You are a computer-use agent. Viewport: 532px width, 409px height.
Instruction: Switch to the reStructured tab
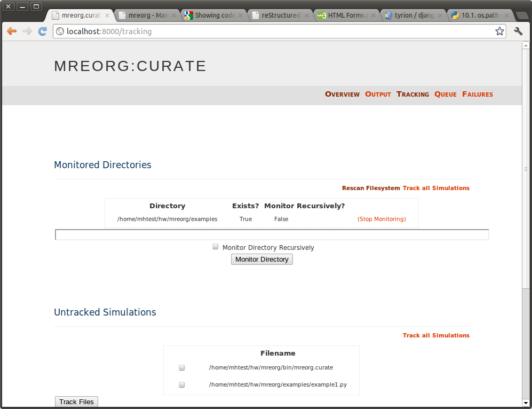(281, 15)
